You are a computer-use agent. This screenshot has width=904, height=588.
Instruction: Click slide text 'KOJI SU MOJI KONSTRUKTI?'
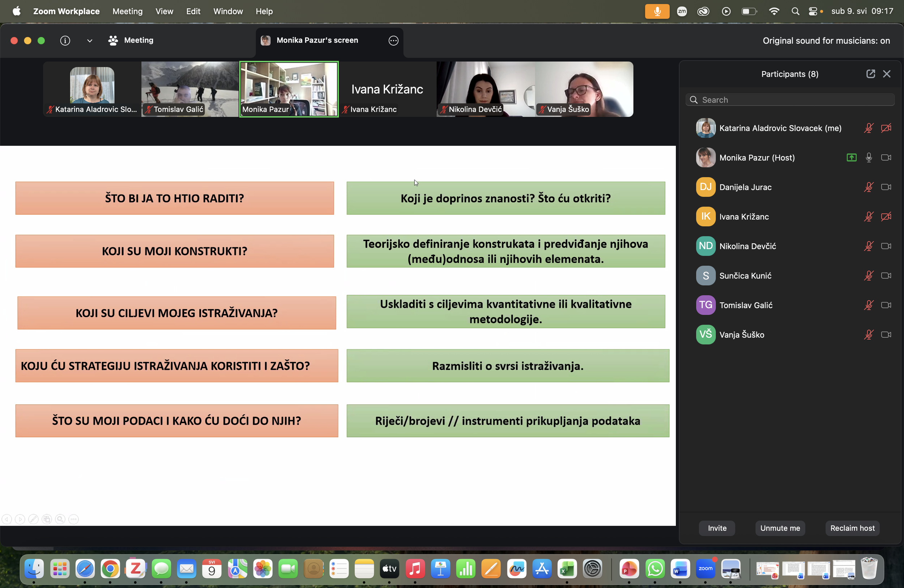pos(174,251)
